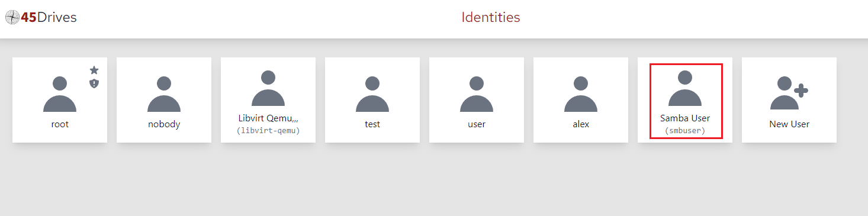Click the shield icon on root card
The image size is (868, 216).
point(94,83)
